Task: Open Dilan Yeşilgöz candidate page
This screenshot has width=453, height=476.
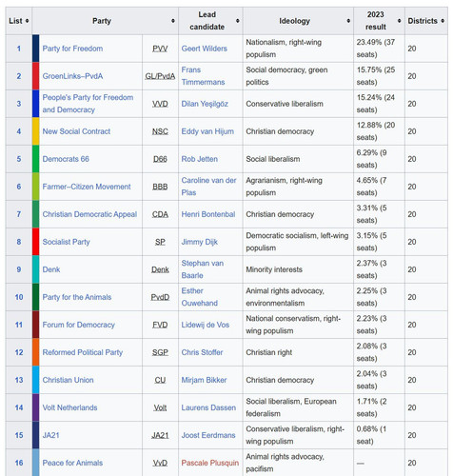Action: tap(205, 104)
